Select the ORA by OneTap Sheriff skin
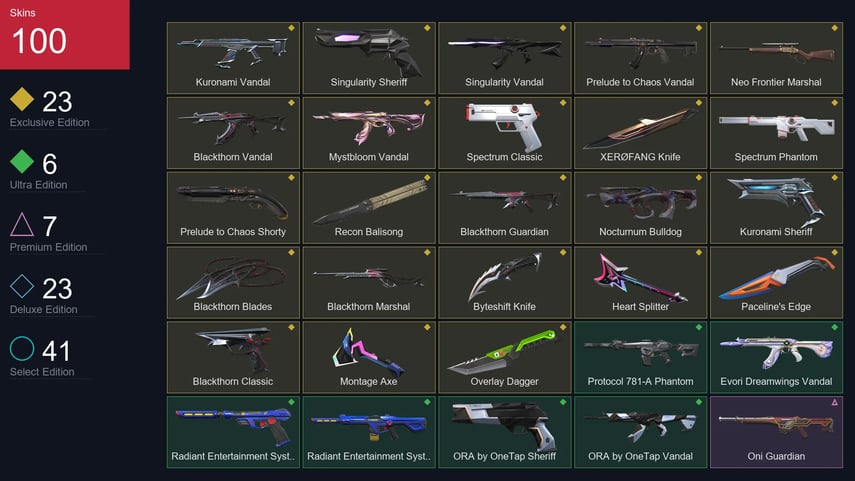The width and height of the screenshot is (855, 481). pos(505,432)
